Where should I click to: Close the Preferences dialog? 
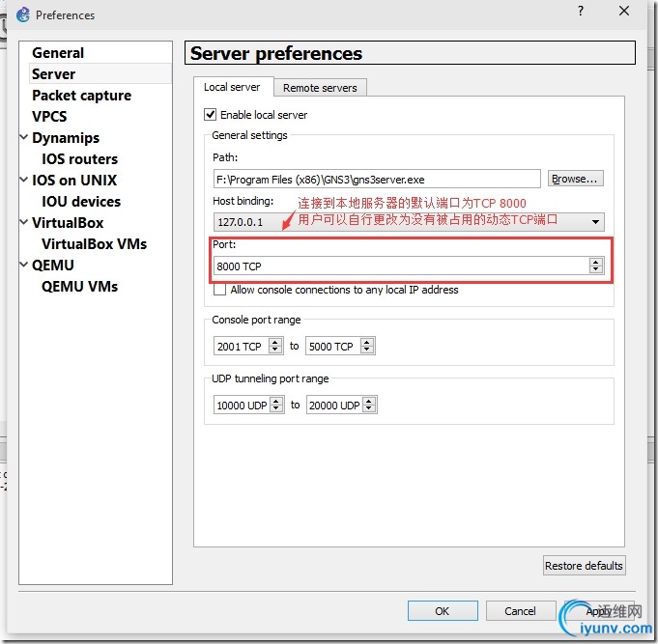624,11
